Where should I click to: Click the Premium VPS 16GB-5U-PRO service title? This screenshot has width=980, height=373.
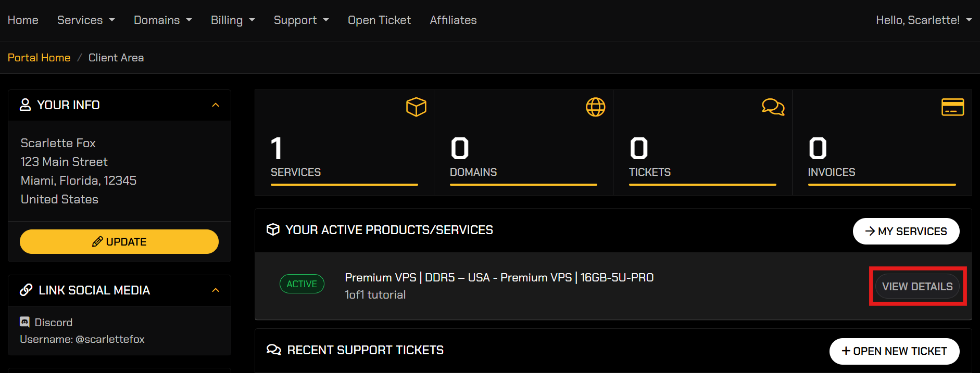pyautogui.click(x=499, y=277)
